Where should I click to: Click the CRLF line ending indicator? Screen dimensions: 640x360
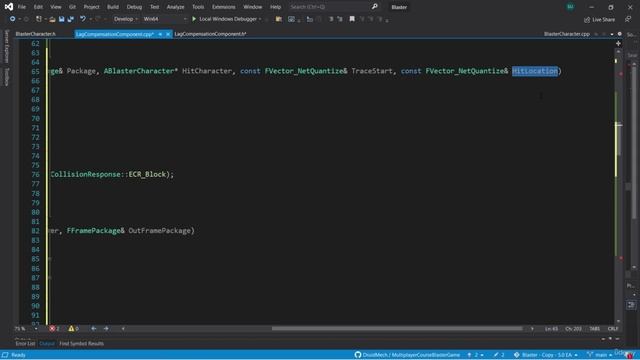(613, 329)
